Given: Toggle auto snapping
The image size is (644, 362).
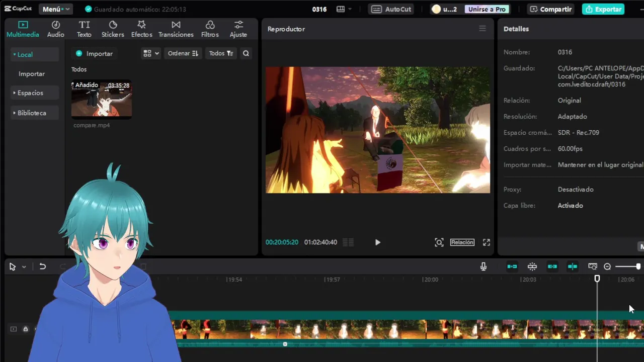Looking at the screenshot, I should [x=532, y=266].
